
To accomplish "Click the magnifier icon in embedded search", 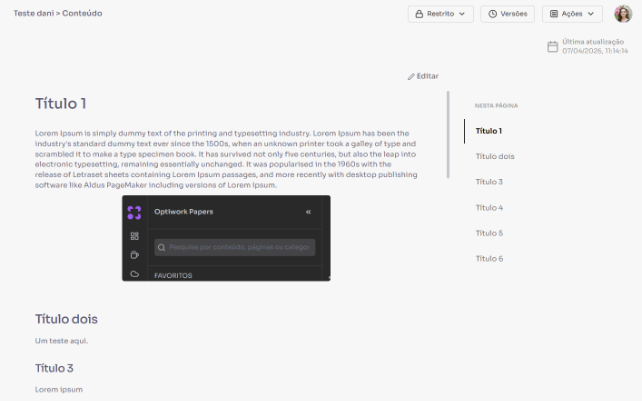I will click(161, 247).
